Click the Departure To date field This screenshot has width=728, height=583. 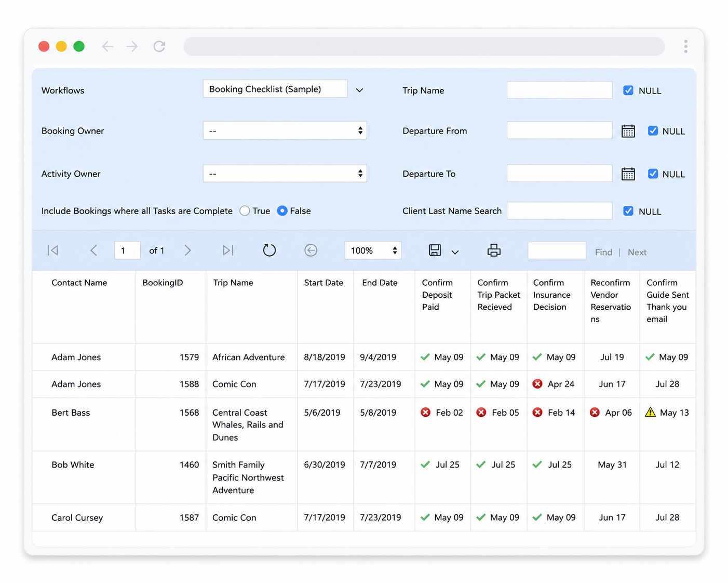[x=559, y=174]
